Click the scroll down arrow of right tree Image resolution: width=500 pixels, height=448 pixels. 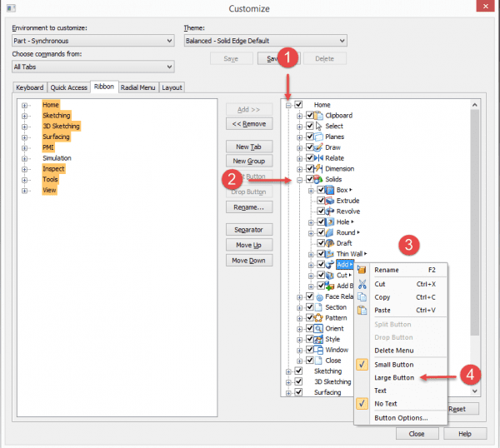[x=475, y=391]
